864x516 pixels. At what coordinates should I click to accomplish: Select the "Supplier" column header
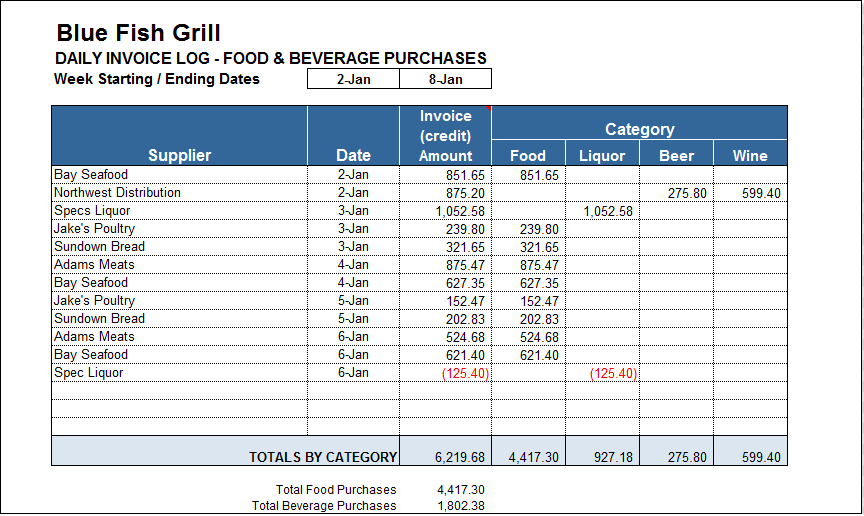pos(180,155)
